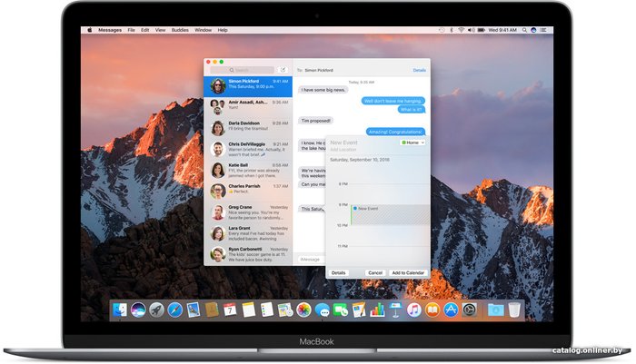636x364 pixels.
Task: Open the Help menu
Action: [x=223, y=30]
